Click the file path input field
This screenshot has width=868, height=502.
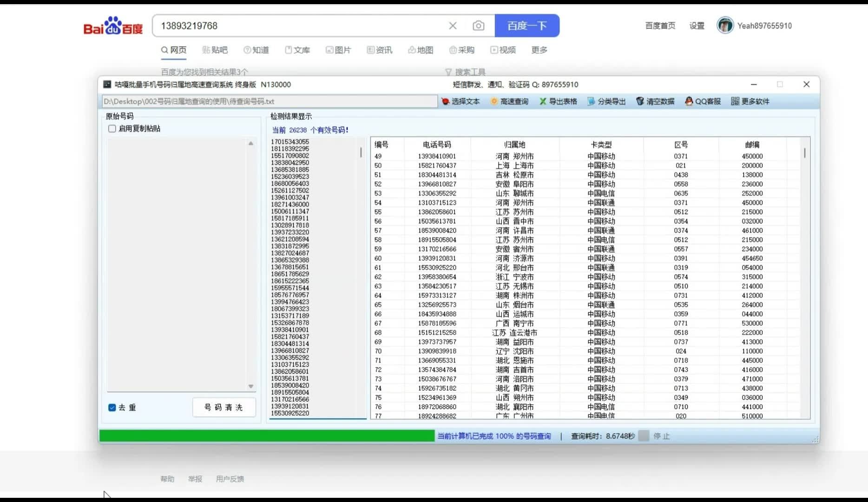(x=270, y=101)
